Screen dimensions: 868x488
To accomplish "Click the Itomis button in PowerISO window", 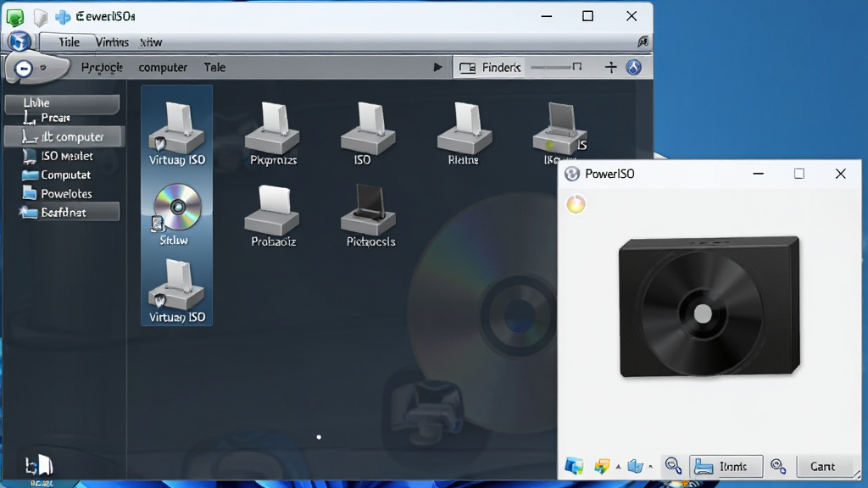I will click(726, 467).
